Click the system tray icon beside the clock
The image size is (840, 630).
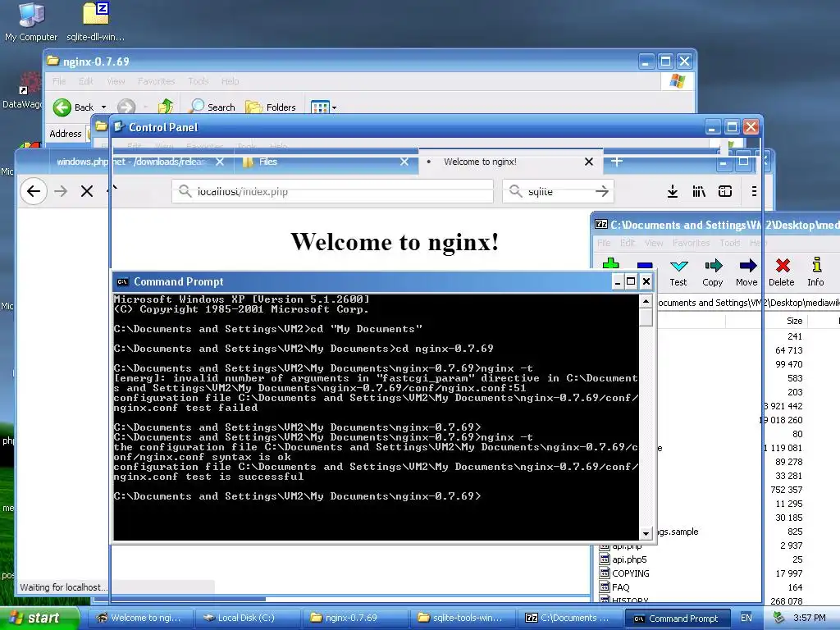778,619
